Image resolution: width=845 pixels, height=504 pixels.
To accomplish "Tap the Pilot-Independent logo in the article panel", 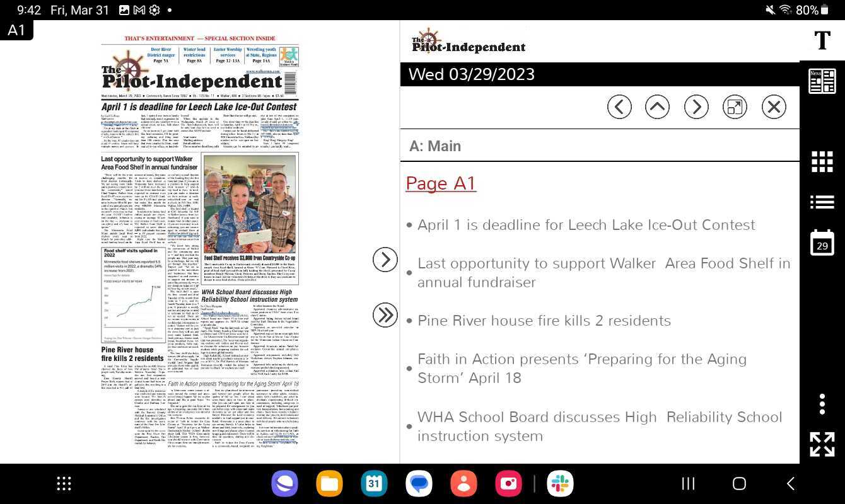I will (469, 42).
